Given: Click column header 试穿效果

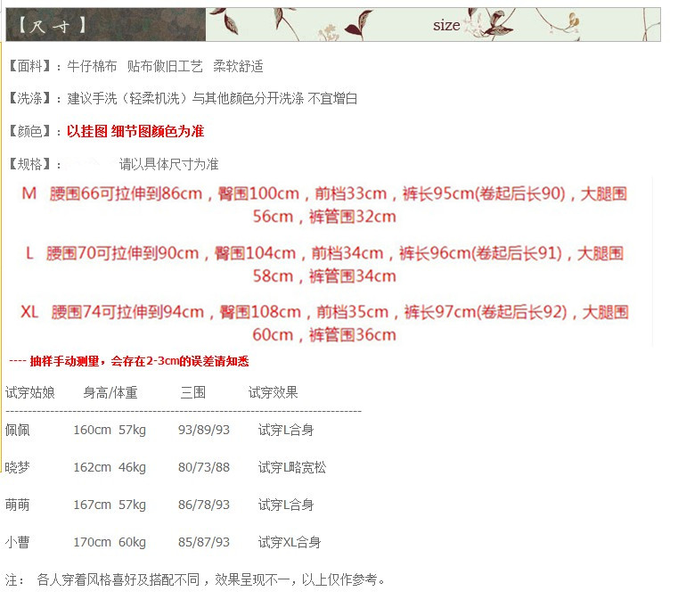Looking at the screenshot, I should [273, 392].
